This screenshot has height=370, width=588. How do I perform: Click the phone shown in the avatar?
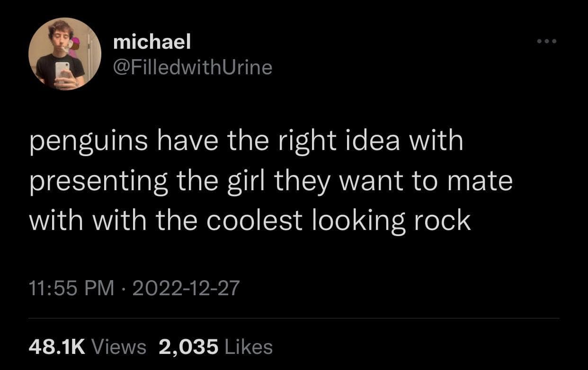pyautogui.click(x=62, y=71)
